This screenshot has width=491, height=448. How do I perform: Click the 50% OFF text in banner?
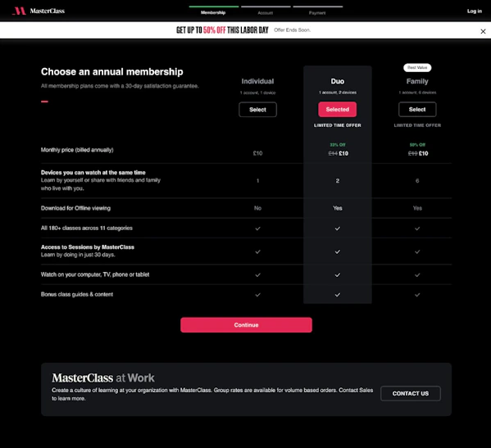coord(215,30)
